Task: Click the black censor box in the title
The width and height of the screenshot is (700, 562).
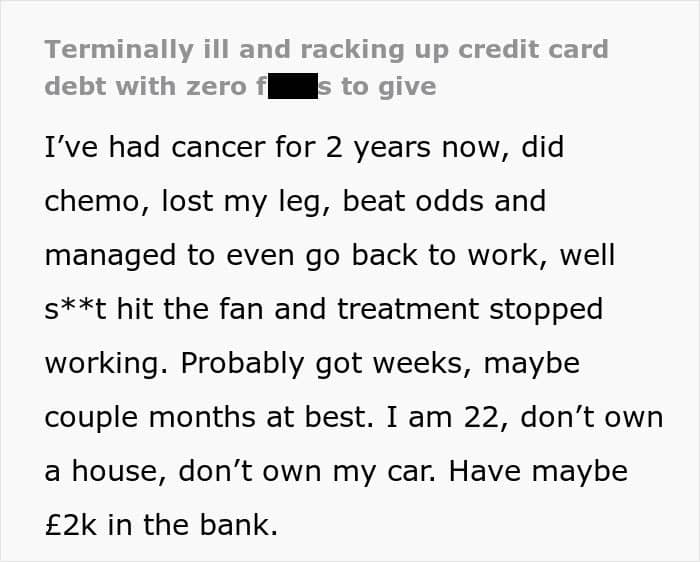Action: coord(293,86)
